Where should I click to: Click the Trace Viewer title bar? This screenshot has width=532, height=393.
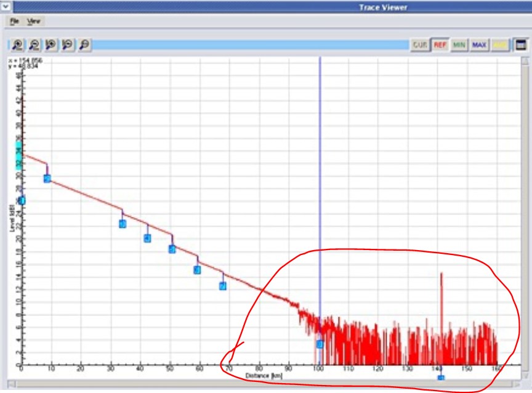(x=272, y=7)
